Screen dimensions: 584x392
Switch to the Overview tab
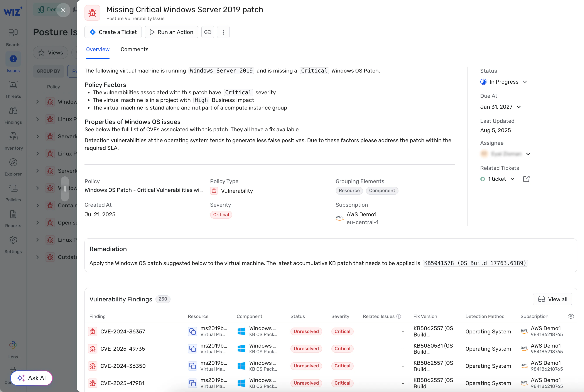pyautogui.click(x=98, y=49)
